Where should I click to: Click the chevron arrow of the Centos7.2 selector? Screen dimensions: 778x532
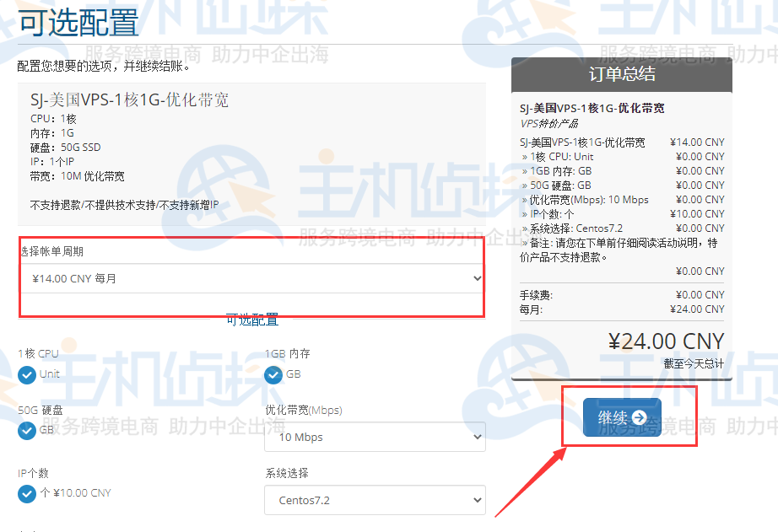click(478, 500)
